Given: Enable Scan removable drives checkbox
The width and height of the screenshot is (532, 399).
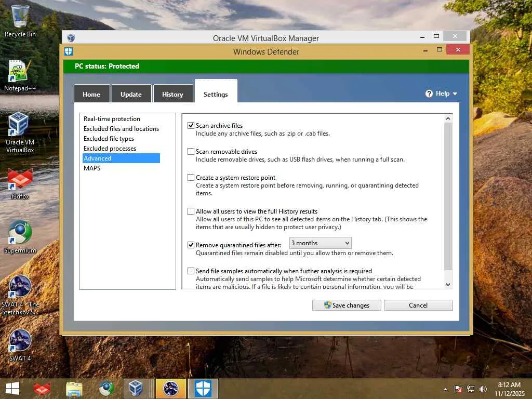Looking at the screenshot, I should [x=191, y=151].
